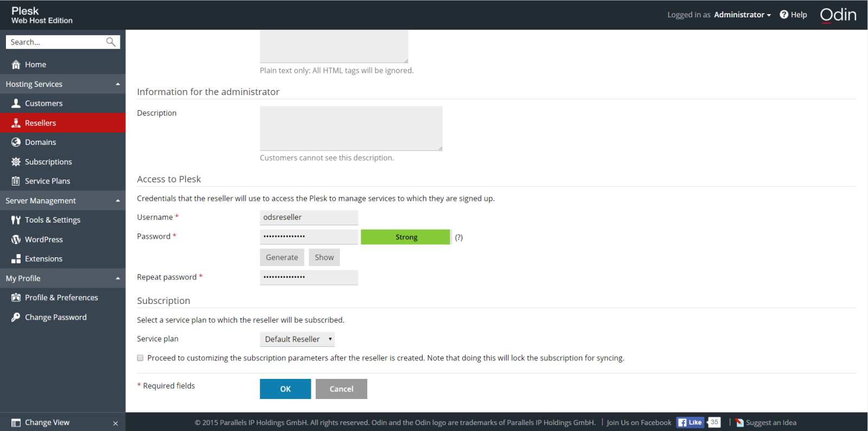Click the Cancel button
Viewport: 868px width, 431px height.
pyautogui.click(x=341, y=389)
